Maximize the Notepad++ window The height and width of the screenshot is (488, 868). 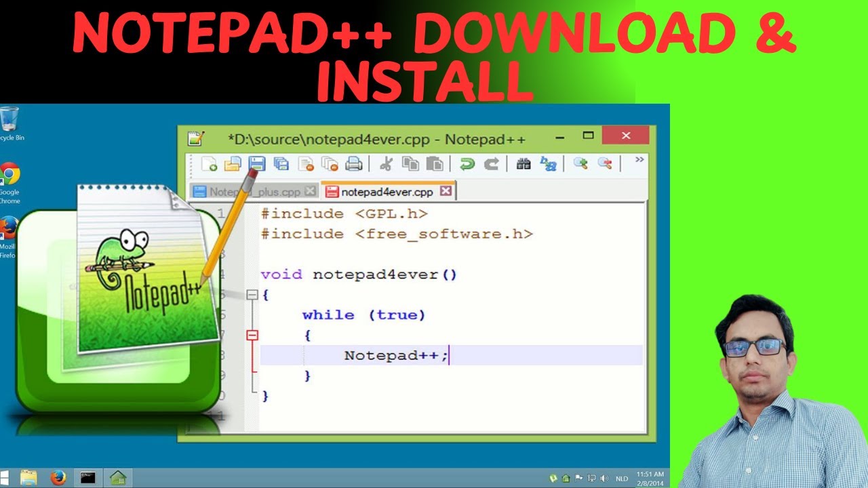[x=589, y=136]
